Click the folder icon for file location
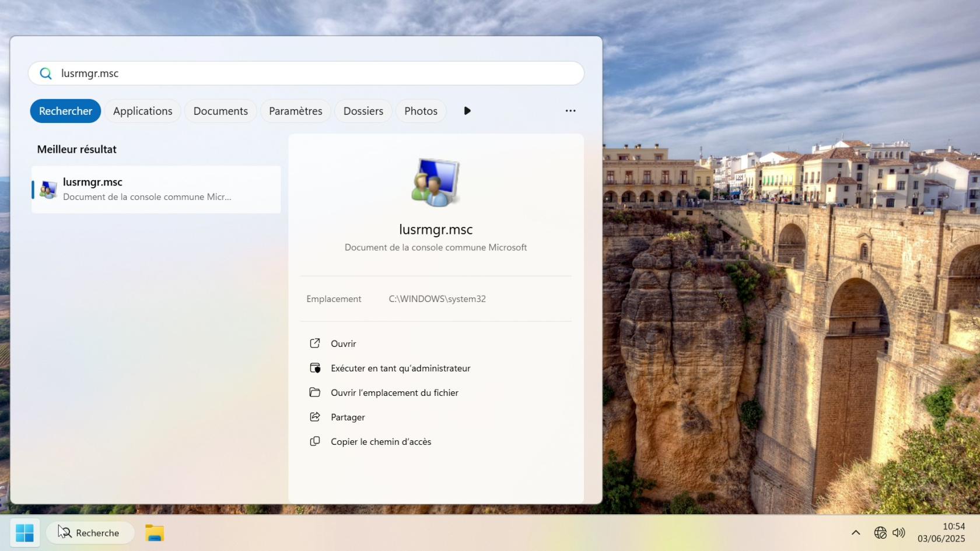 click(315, 392)
